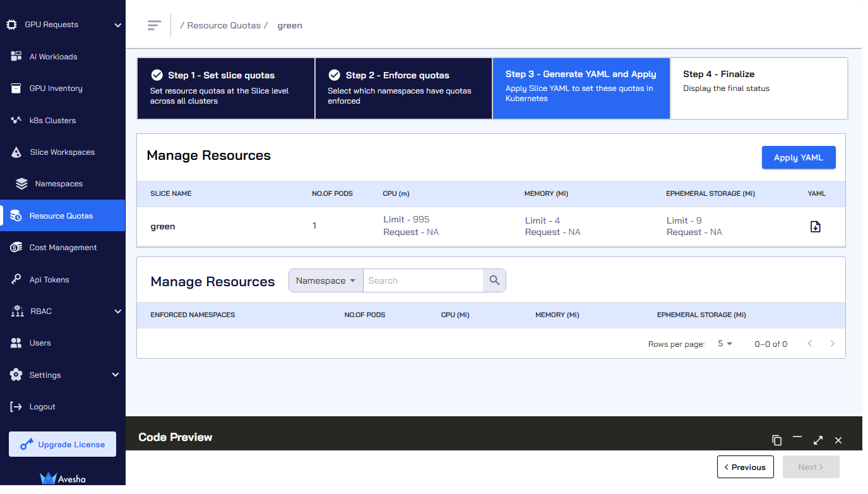Click the search magnifier icon
Viewport: 868px width, 494px height.
494,280
